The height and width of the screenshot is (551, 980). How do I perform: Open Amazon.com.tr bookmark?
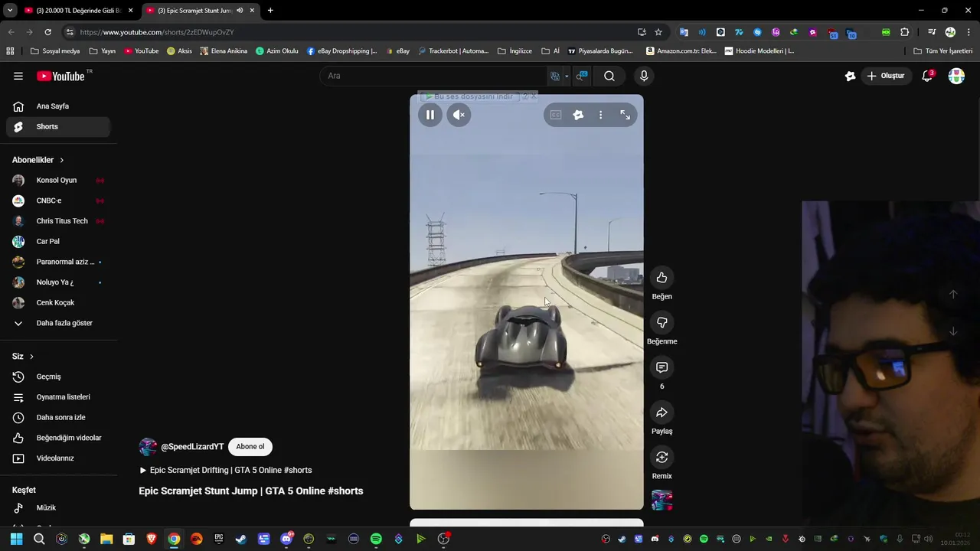[x=681, y=51]
